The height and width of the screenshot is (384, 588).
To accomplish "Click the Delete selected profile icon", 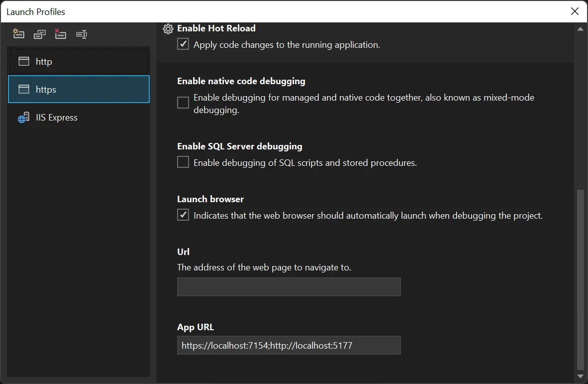I will 61,34.
